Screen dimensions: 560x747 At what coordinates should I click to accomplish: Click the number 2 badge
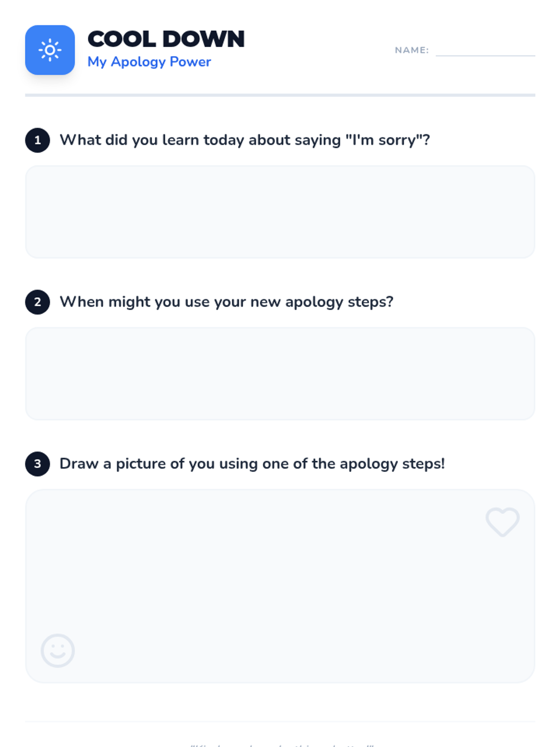click(37, 302)
